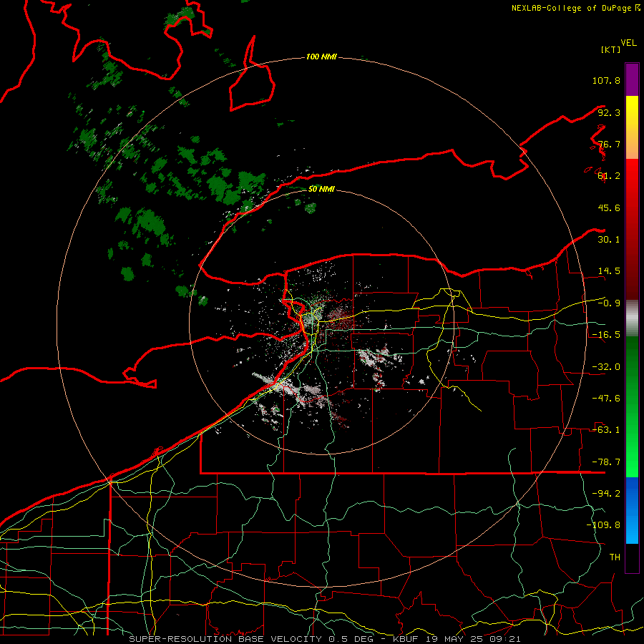Click the 107.8 legend value
644x644 pixels.
click(x=606, y=80)
